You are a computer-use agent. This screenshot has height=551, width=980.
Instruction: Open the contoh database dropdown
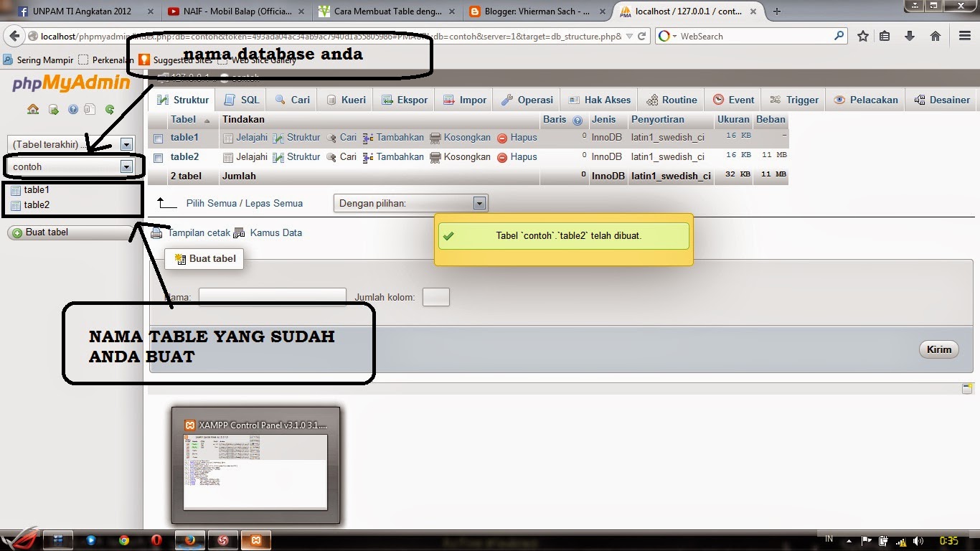(127, 166)
